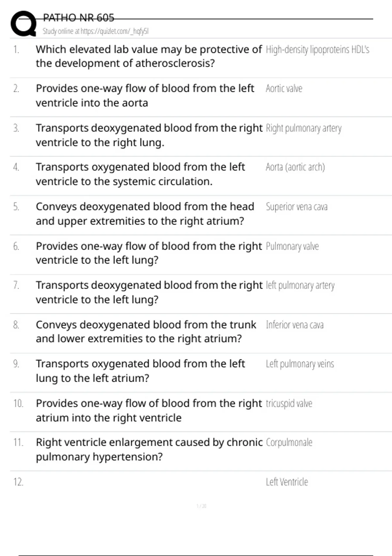Select the question about trunk and lower extremities
The image size is (392, 556).
click(x=146, y=331)
